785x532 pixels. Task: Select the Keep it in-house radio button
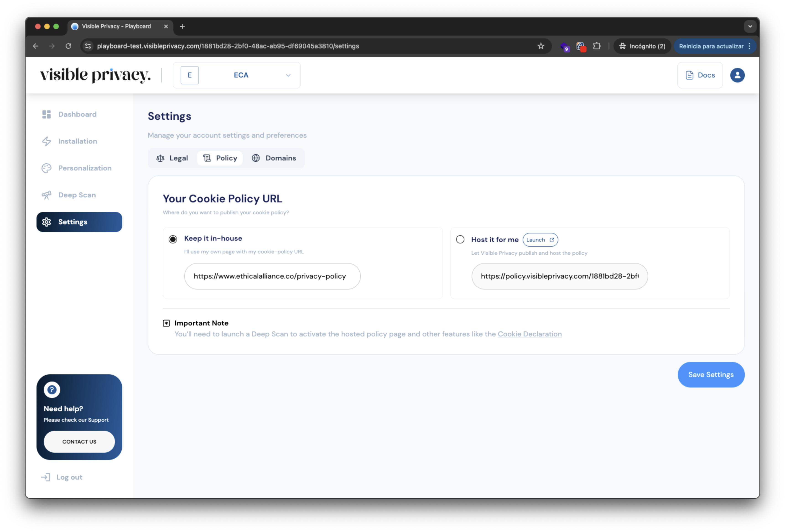pyautogui.click(x=173, y=239)
